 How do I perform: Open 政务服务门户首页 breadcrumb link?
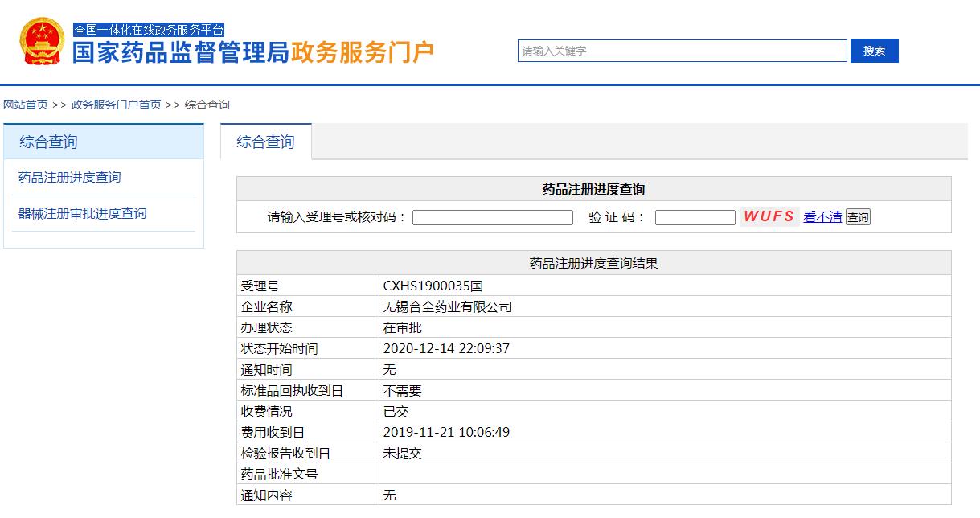116,105
